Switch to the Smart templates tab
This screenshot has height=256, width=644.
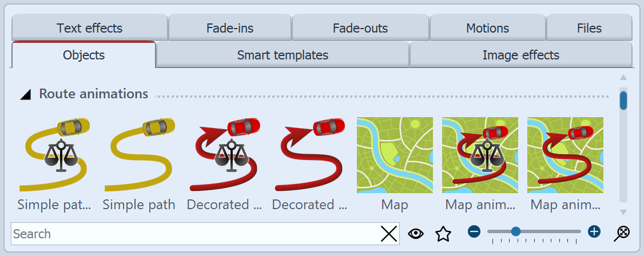click(x=283, y=55)
